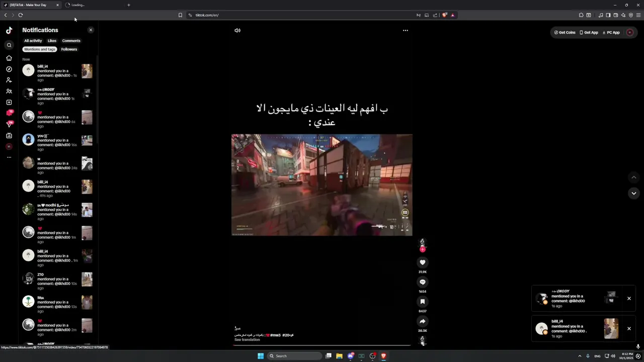This screenshot has width=644, height=362.
Task: Open the Brave Wallet icon
Action: click(615, 15)
